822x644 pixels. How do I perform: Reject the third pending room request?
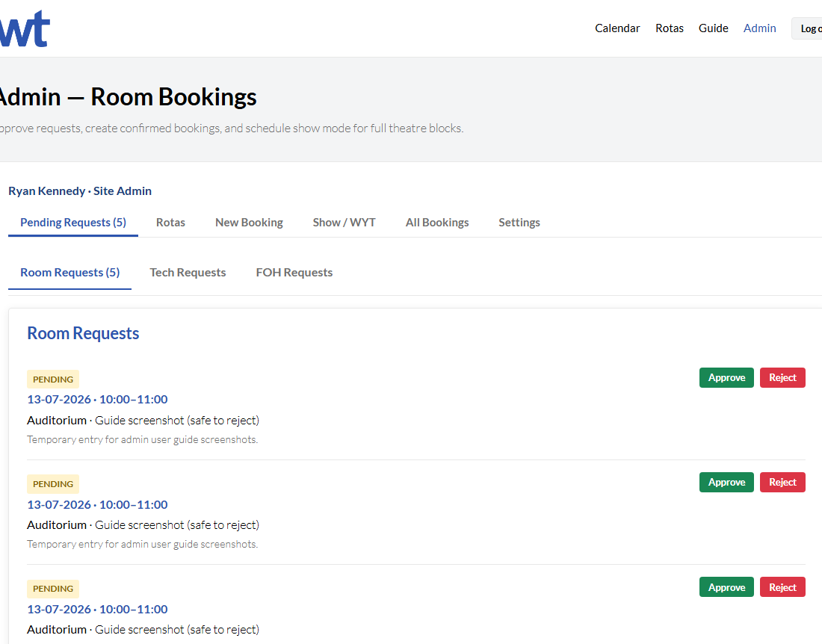click(782, 587)
